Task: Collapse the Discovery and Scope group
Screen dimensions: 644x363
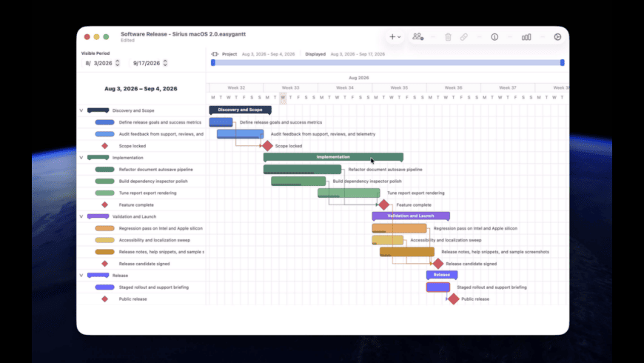Action: click(x=81, y=110)
